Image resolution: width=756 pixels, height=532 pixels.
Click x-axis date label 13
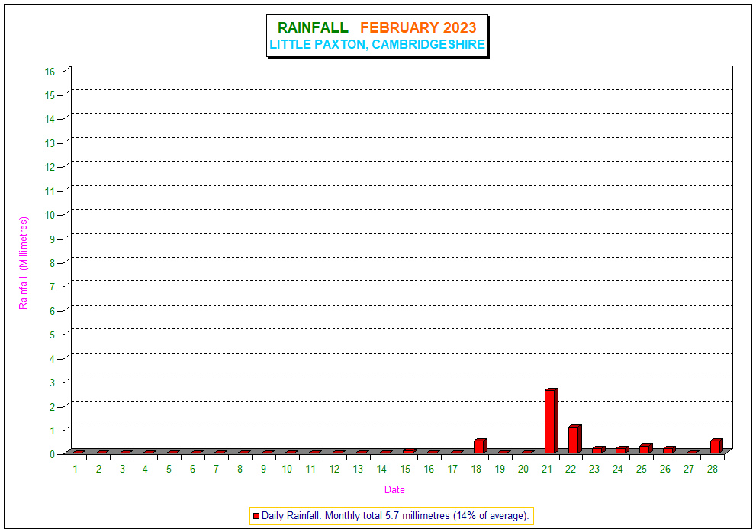pyautogui.click(x=358, y=470)
